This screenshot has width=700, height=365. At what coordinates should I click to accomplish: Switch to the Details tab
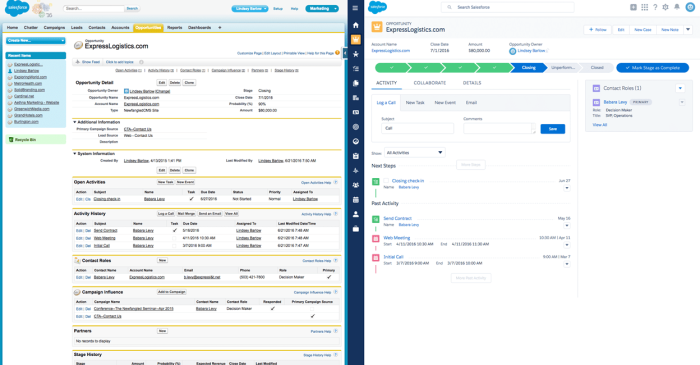472,83
